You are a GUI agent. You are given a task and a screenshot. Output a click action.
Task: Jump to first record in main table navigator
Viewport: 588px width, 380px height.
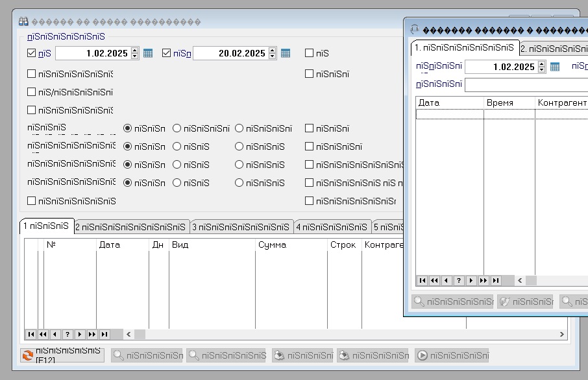coord(31,335)
